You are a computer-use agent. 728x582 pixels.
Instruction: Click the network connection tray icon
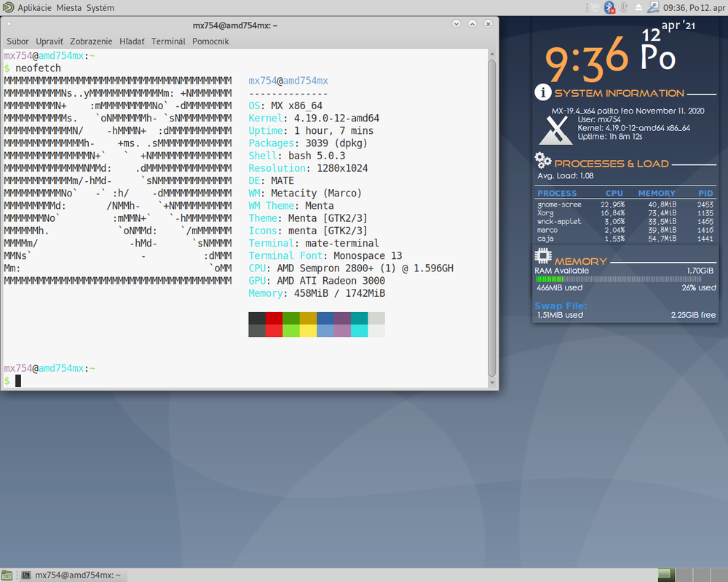tap(653, 7)
